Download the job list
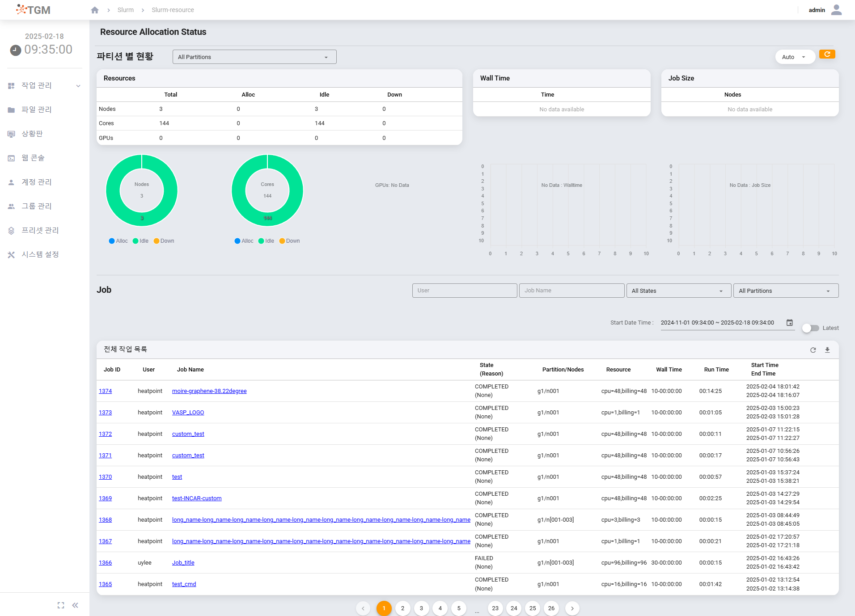This screenshot has height=616, width=855. (827, 350)
